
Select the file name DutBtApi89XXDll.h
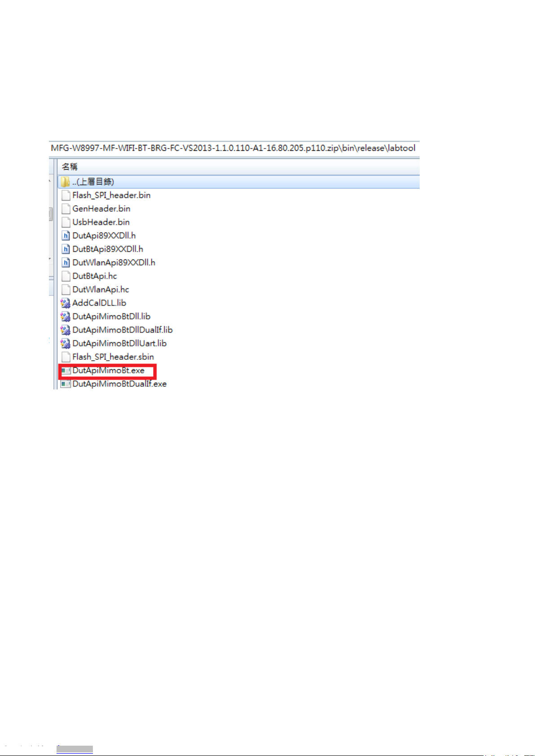click(x=108, y=249)
